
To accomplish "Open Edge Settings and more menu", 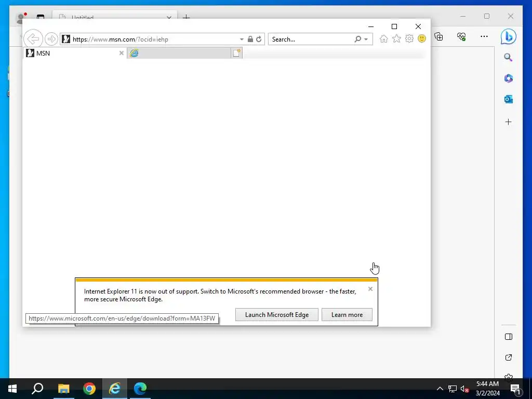I will pyautogui.click(x=484, y=37).
